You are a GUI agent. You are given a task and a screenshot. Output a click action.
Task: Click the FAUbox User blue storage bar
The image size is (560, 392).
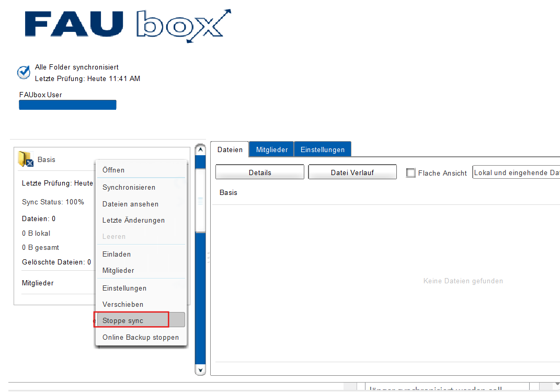pyautogui.click(x=67, y=105)
